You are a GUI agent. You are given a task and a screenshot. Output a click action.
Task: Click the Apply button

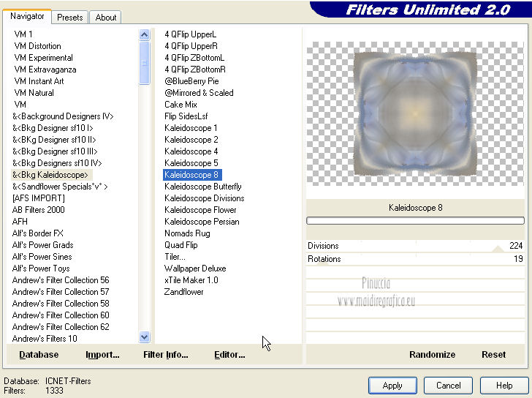(x=392, y=386)
